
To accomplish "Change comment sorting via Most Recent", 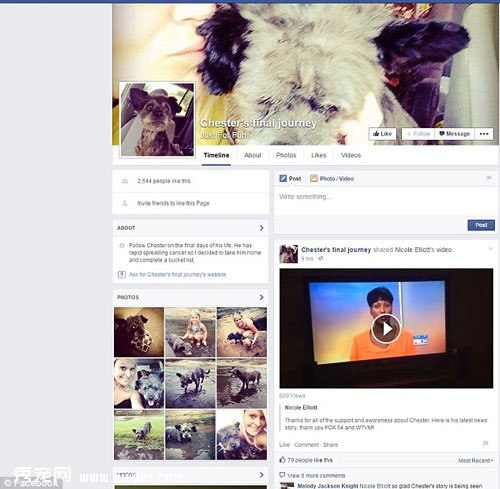I will tap(475, 461).
